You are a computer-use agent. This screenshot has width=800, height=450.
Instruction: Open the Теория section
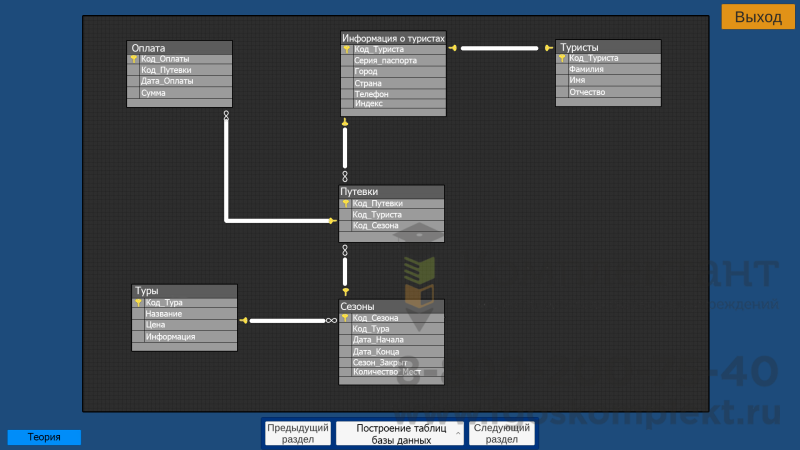[44, 437]
